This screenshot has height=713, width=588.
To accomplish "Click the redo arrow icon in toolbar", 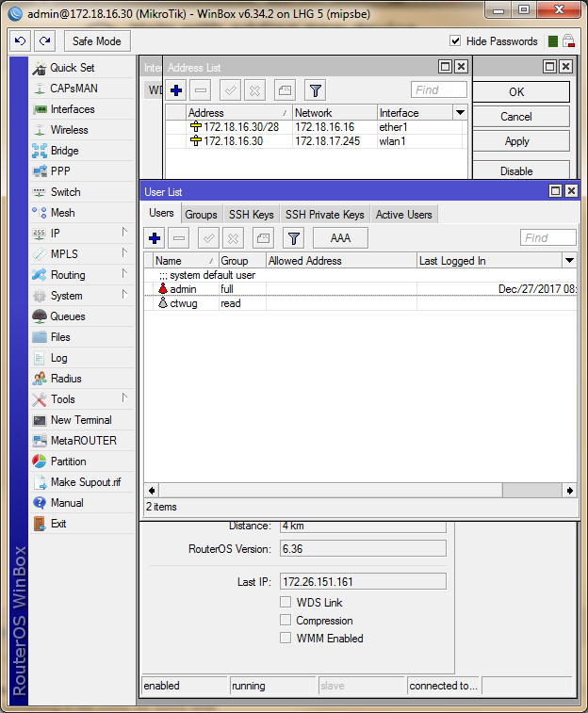I will [44, 41].
